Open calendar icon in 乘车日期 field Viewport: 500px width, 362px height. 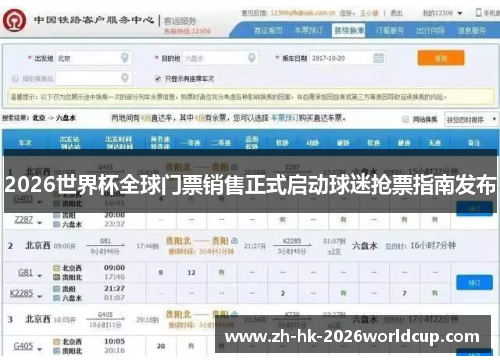pyautogui.click(x=378, y=58)
